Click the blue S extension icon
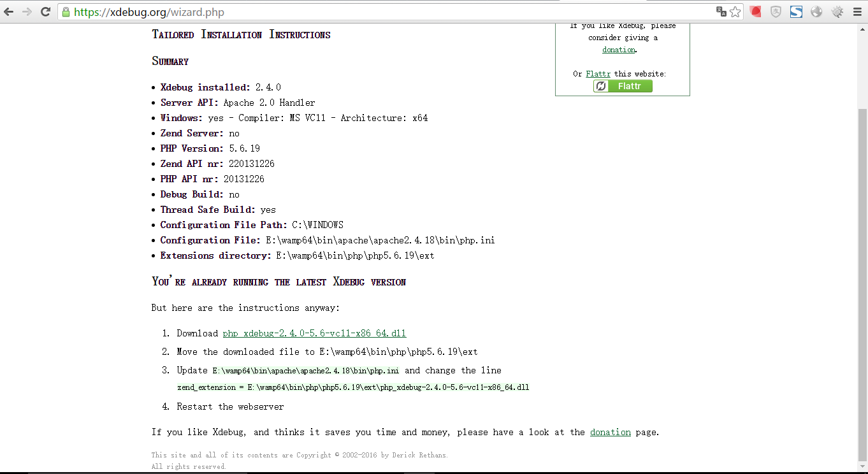This screenshot has width=868, height=474. [796, 11]
